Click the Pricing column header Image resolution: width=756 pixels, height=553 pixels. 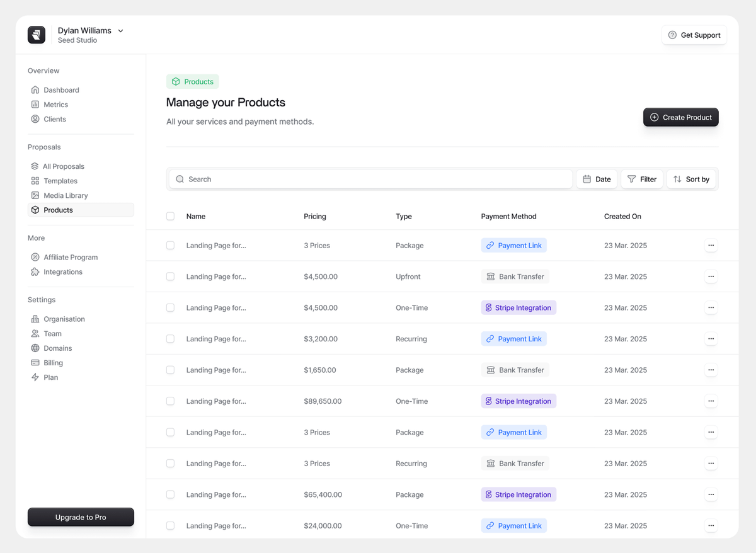coord(315,216)
